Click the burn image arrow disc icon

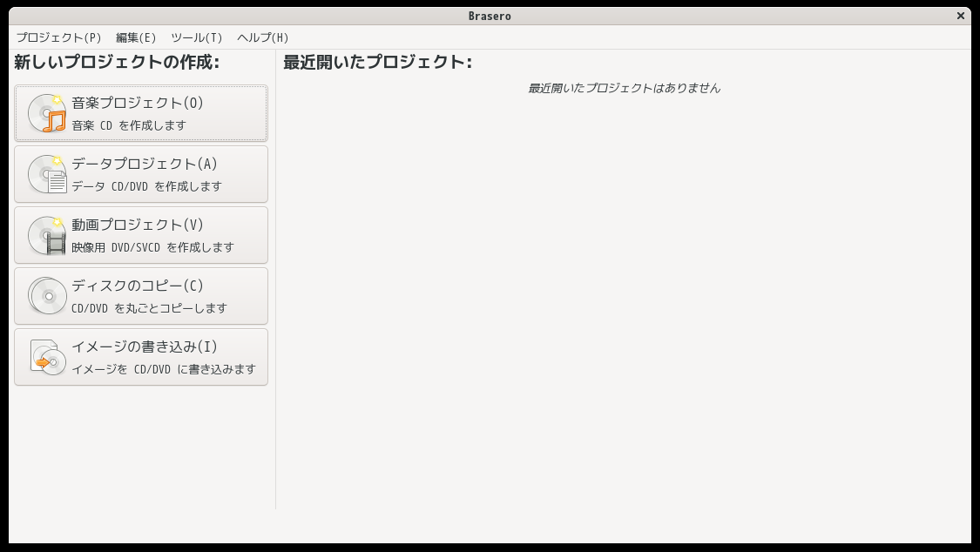tap(47, 357)
